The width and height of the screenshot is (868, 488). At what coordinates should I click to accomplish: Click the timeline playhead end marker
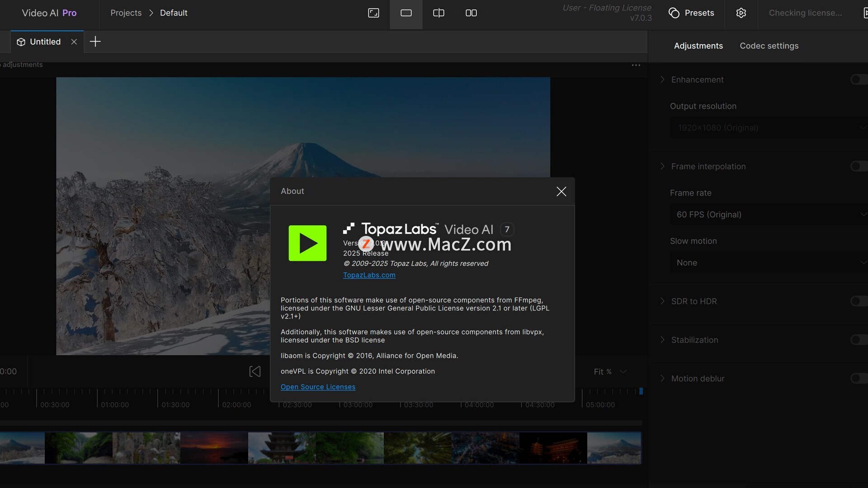tap(641, 391)
